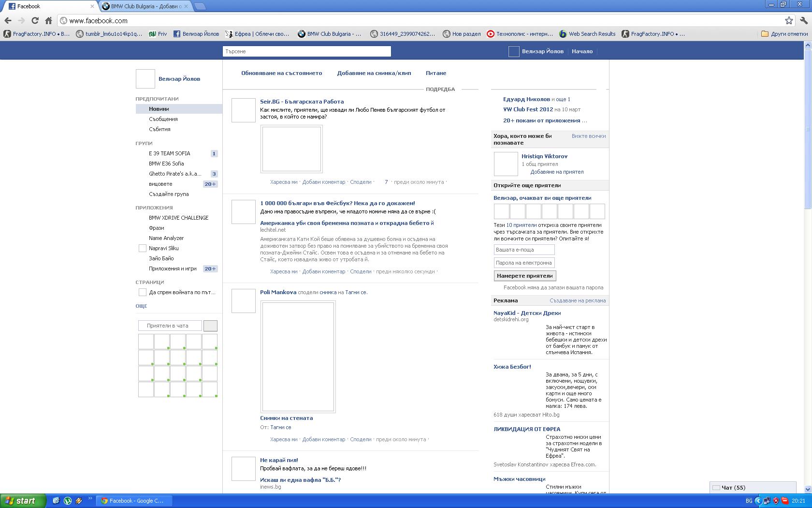Image resolution: width=812 pixels, height=508 pixels.
Task: Go back with the browser Back arrow
Action: pyautogui.click(x=8, y=20)
